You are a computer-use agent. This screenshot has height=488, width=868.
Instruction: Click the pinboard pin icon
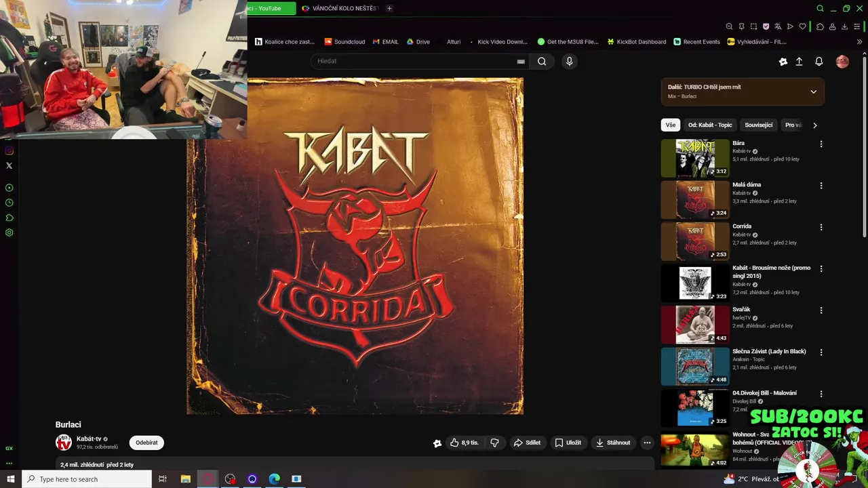[741, 26]
